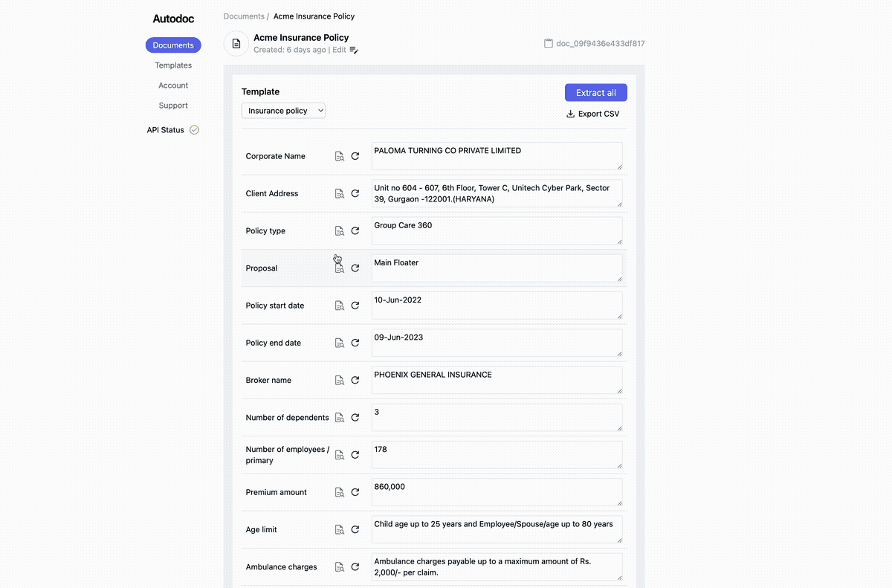
Task: Click Export CSV
Action: click(x=592, y=114)
